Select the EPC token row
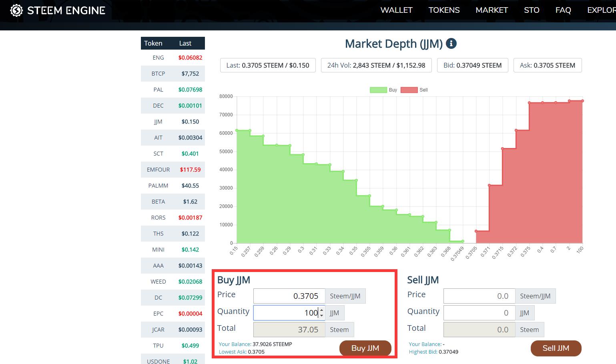Viewport: 616px width, 364px height. pyautogui.click(x=173, y=314)
